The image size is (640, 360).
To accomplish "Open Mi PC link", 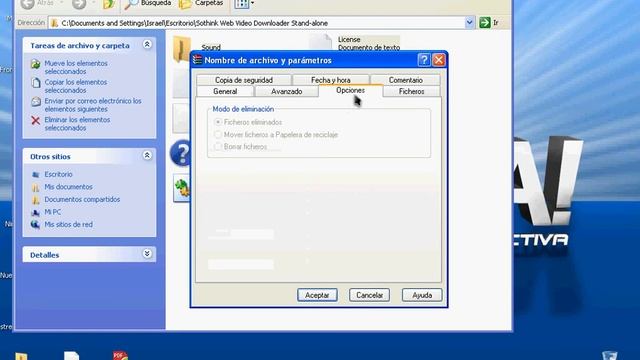I will point(53,212).
